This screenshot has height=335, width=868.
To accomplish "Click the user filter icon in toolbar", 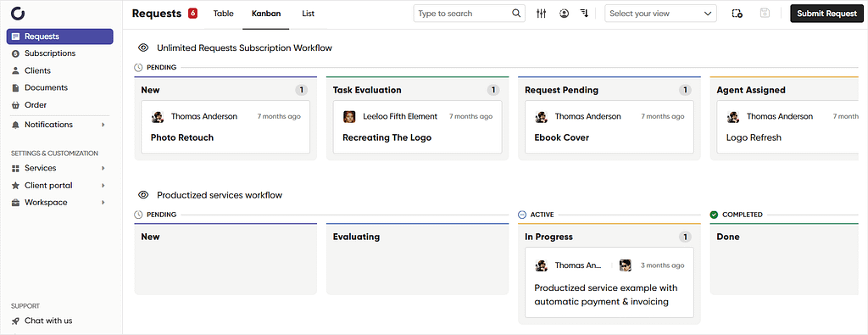I will coord(564,14).
